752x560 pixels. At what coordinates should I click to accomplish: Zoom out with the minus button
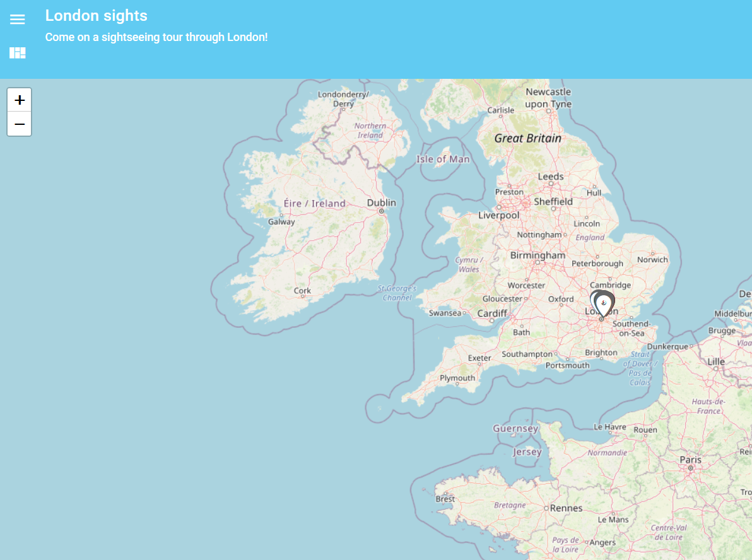coord(20,124)
